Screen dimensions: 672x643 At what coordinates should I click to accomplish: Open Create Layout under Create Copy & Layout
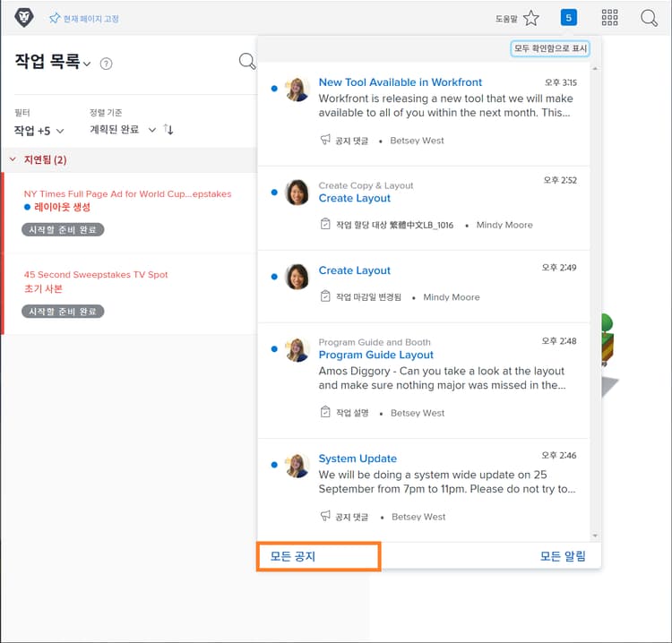coord(355,198)
